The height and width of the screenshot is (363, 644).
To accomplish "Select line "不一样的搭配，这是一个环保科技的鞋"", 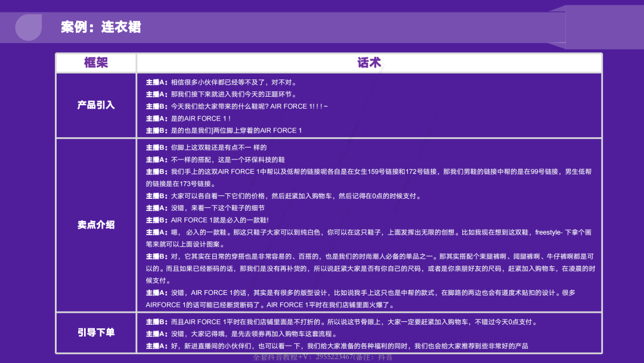I will coord(215,159).
